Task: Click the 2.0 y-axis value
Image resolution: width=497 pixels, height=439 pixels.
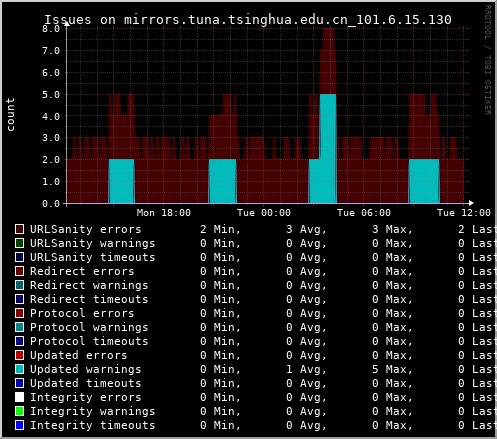Action: pyautogui.click(x=51, y=160)
